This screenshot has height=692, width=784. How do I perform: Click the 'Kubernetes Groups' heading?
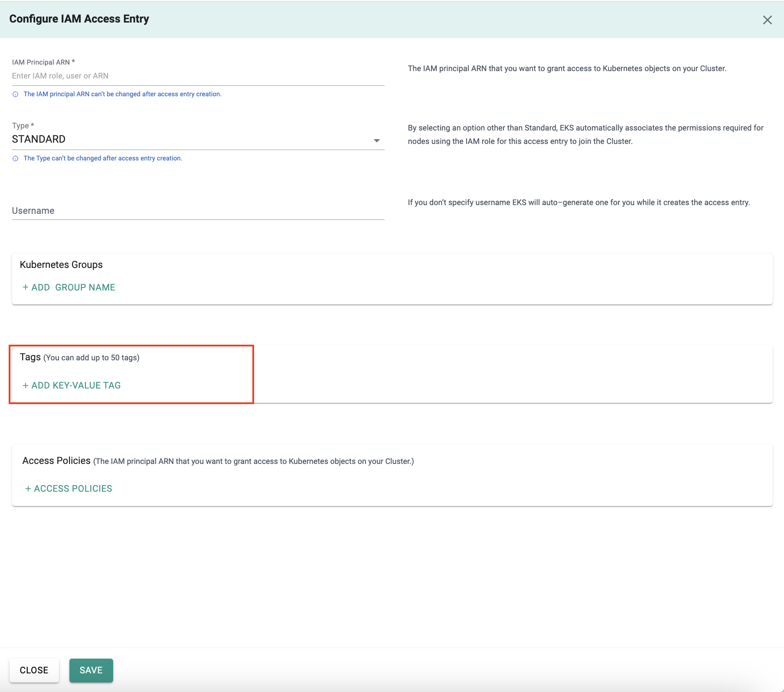point(61,265)
